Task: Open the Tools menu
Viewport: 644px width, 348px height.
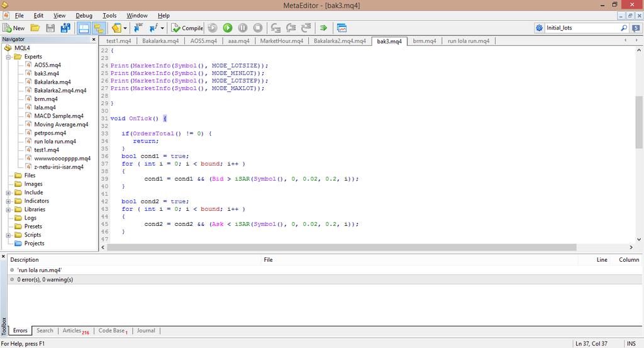Action: pos(109,16)
